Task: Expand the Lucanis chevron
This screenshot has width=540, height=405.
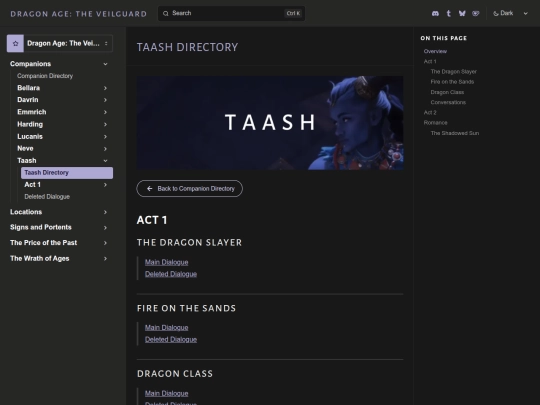Action: (x=105, y=137)
